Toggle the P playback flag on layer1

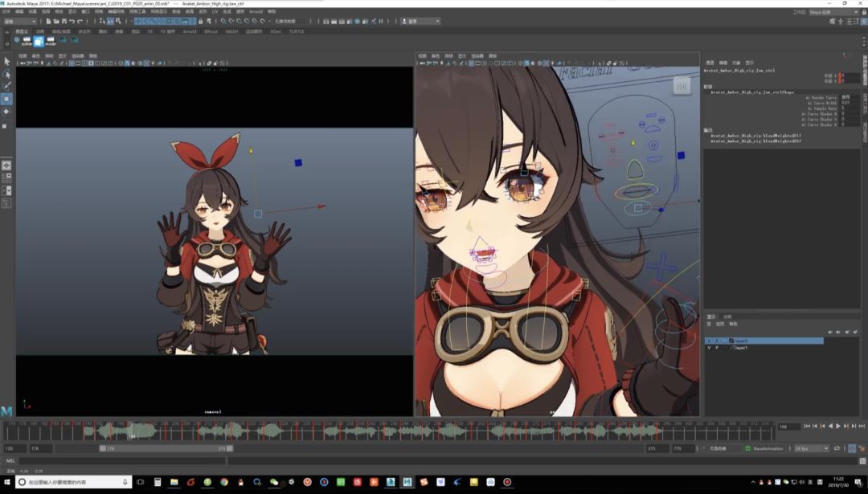point(716,348)
